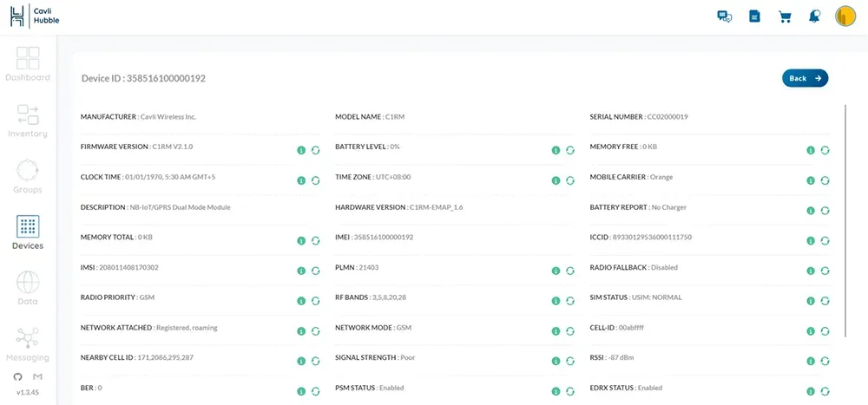Open the chat support icon in header
Viewport: 868px width, 405px height.
click(724, 16)
